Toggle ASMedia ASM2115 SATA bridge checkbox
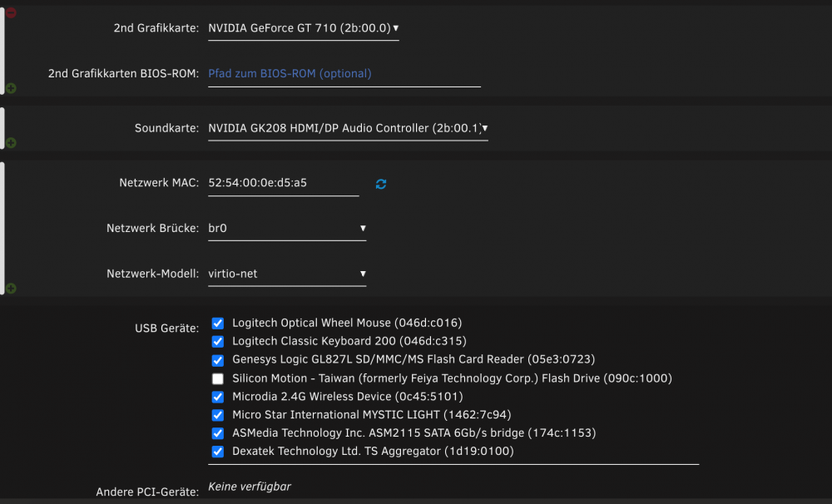Image resolution: width=832 pixels, height=504 pixels. [x=217, y=433]
